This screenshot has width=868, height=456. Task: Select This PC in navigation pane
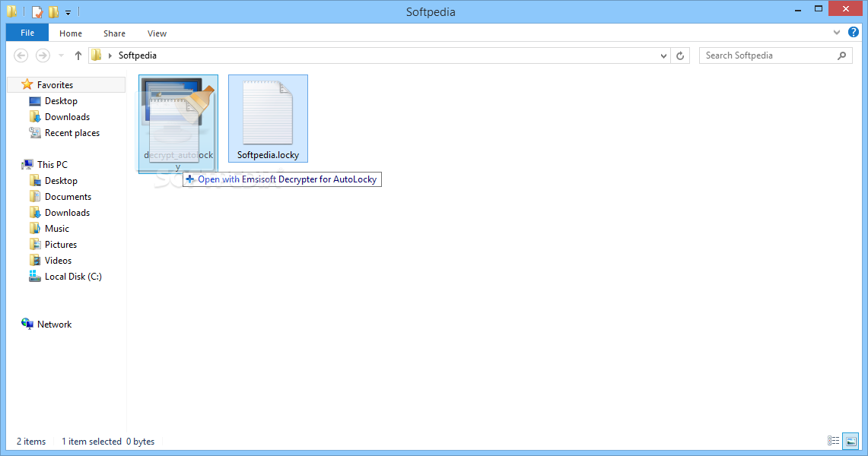coord(52,164)
